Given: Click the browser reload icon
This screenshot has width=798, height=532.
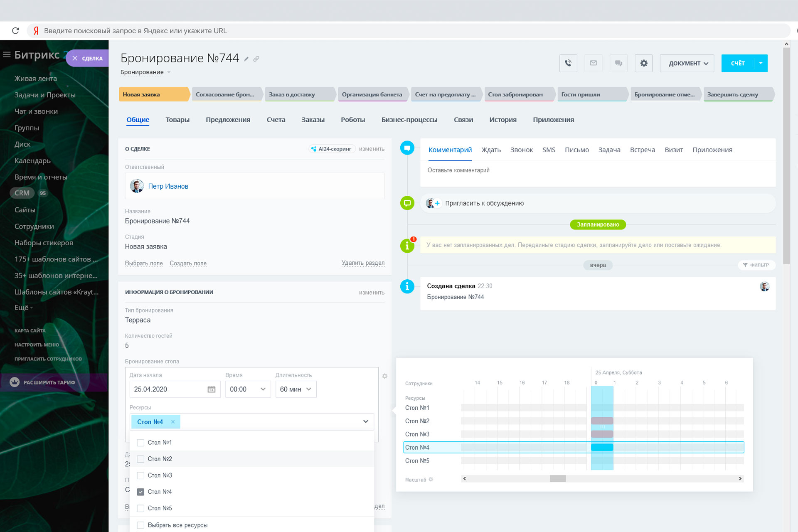Looking at the screenshot, I should pos(16,31).
